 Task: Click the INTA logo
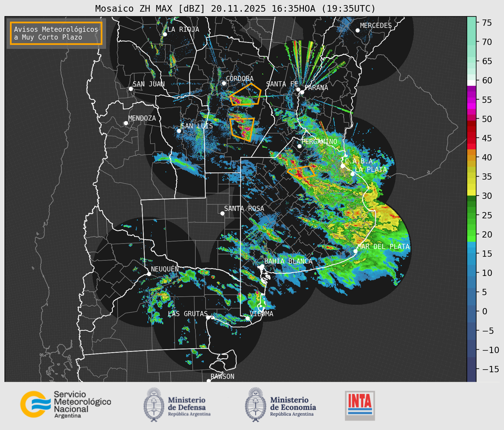coord(360,405)
